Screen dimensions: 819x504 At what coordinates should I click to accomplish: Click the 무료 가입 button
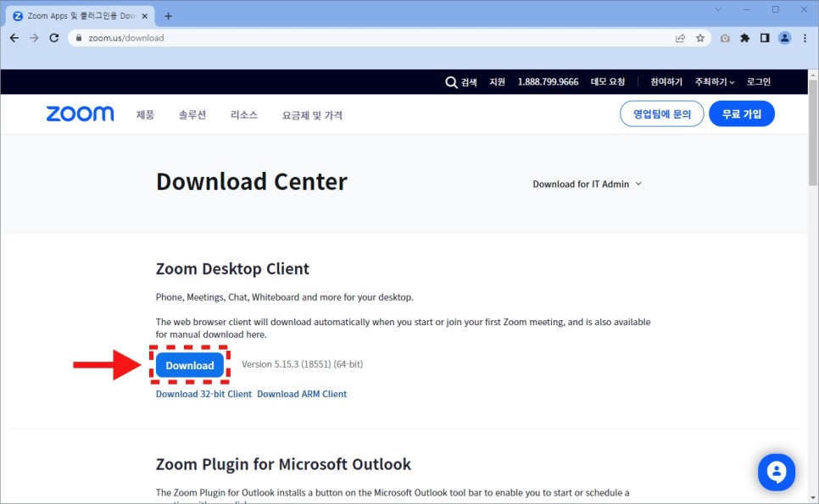(742, 114)
